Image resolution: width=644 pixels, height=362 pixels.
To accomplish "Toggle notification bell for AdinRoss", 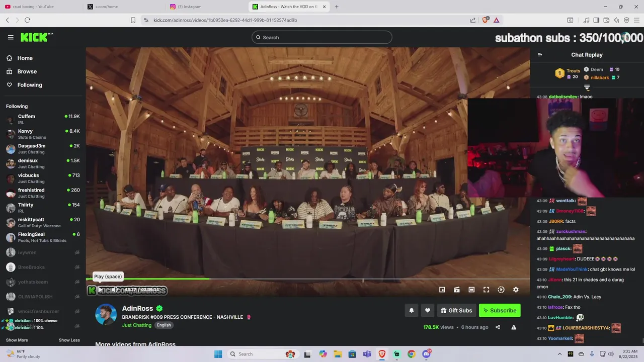I will (411, 310).
